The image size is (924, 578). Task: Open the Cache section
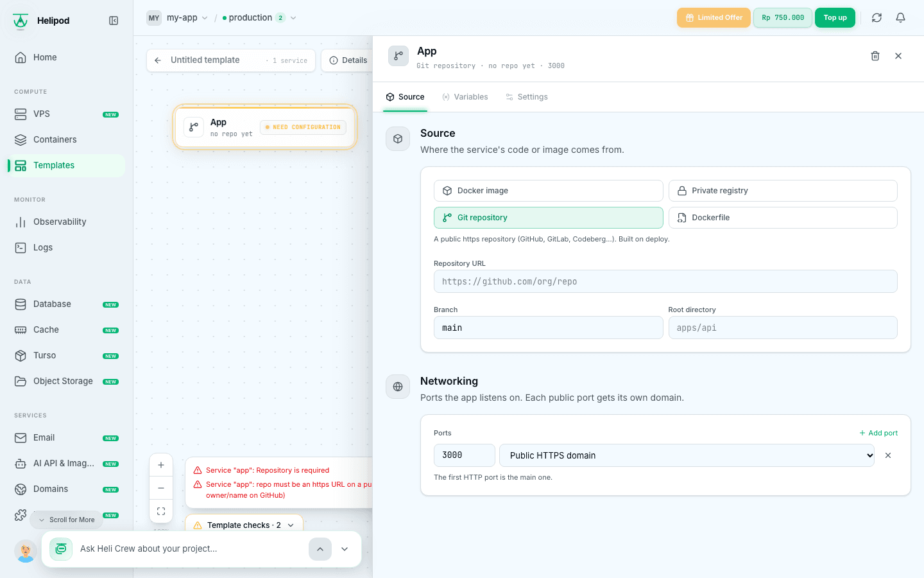[66, 329]
